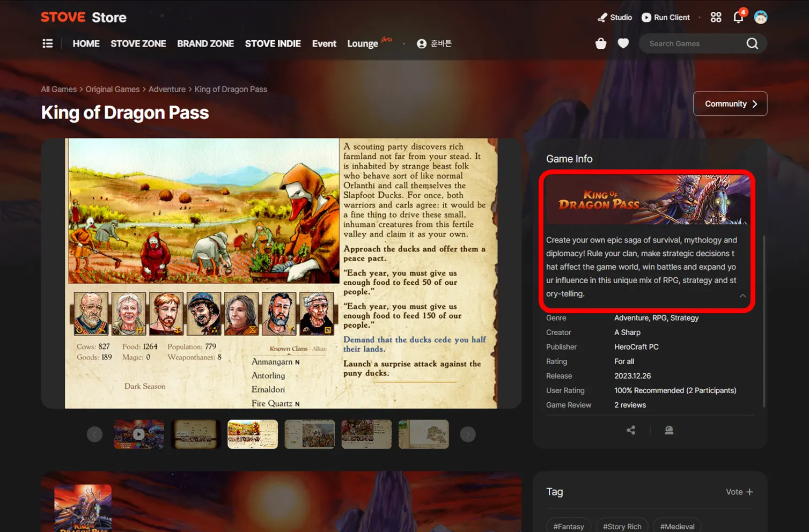This screenshot has height=532, width=809.
Task: Click the STOVE Store logo
Action: pos(84,17)
